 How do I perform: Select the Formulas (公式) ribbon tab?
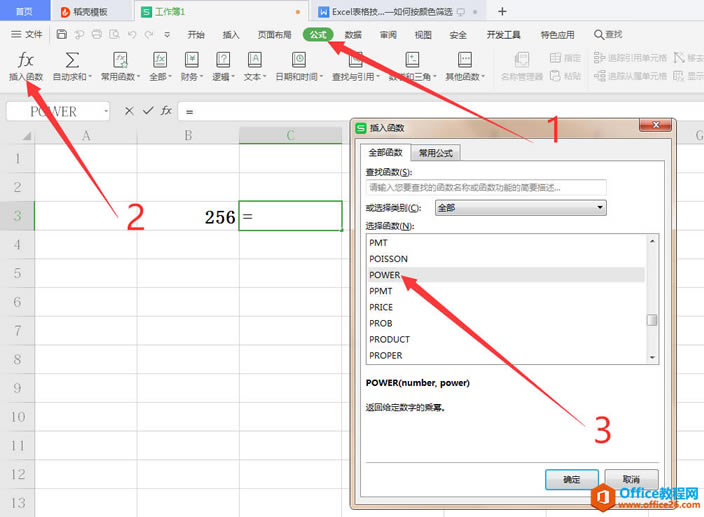click(318, 35)
